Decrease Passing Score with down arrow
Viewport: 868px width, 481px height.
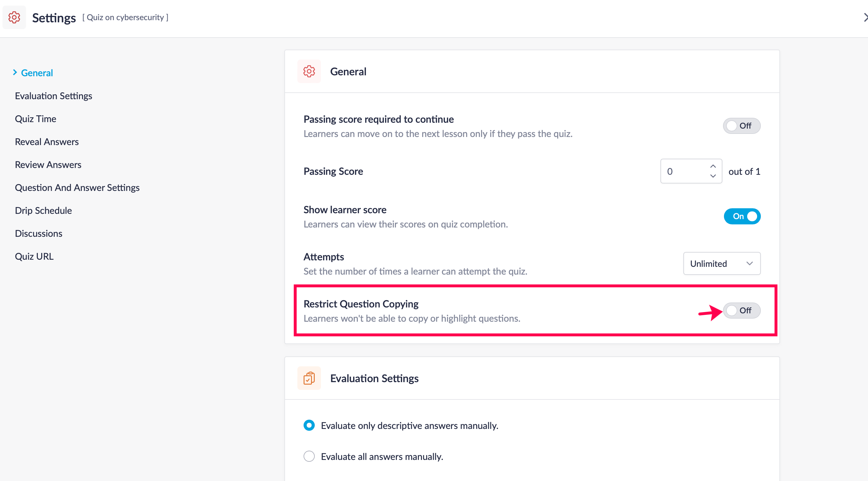(x=713, y=176)
